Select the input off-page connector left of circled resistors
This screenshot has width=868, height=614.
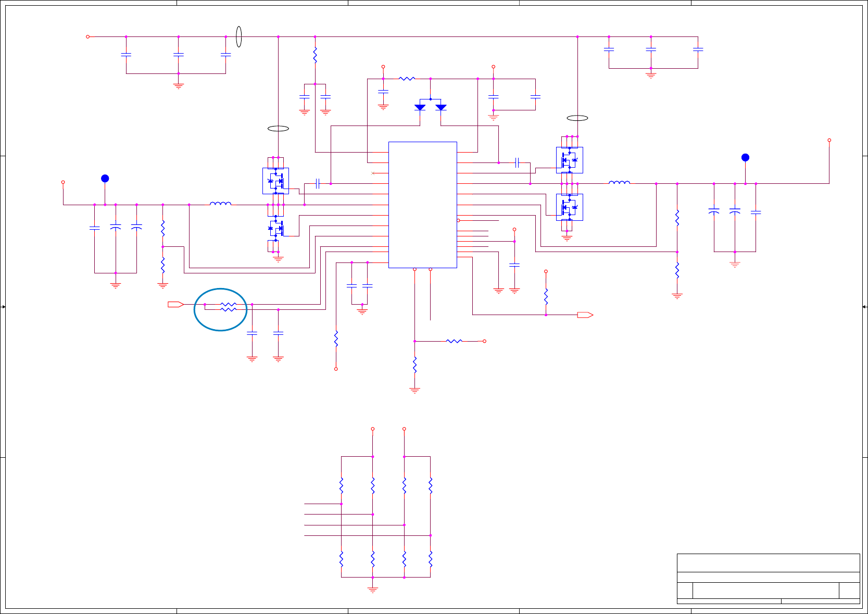coord(175,304)
